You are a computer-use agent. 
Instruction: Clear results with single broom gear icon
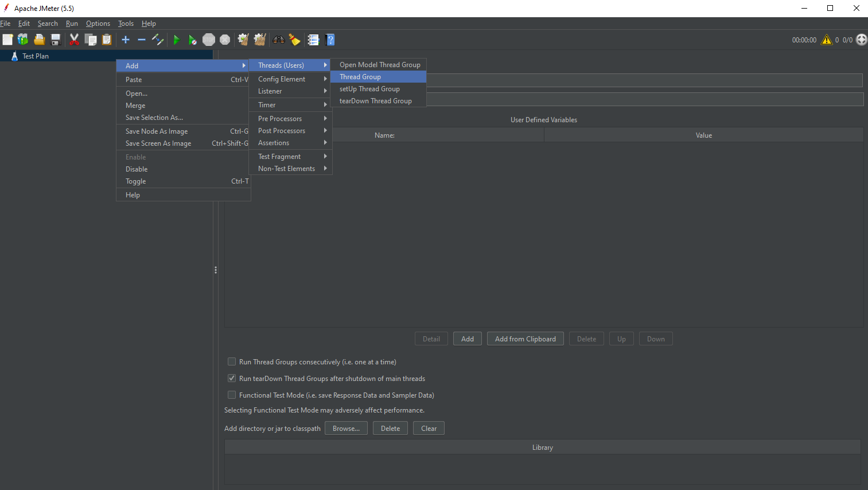pyautogui.click(x=243, y=40)
